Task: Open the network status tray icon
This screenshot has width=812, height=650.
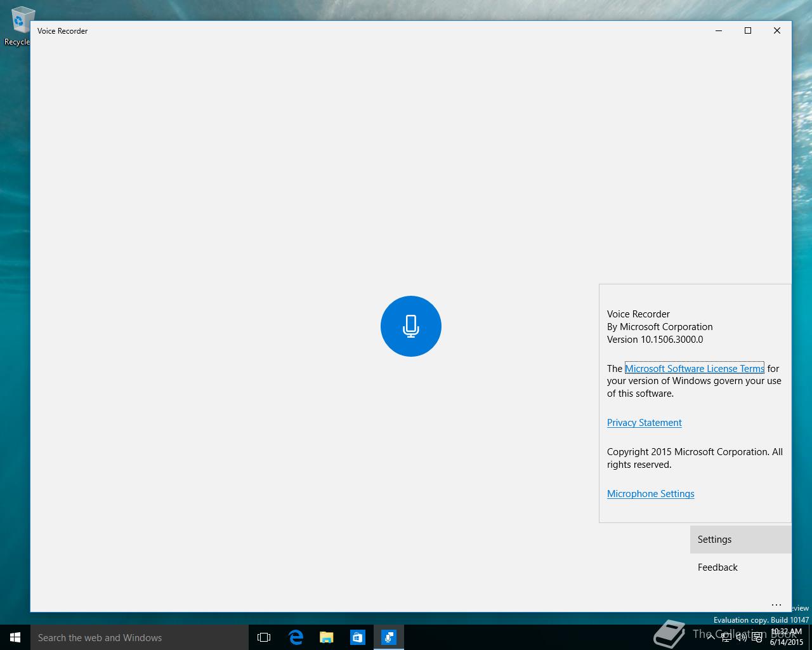Action: [x=726, y=637]
